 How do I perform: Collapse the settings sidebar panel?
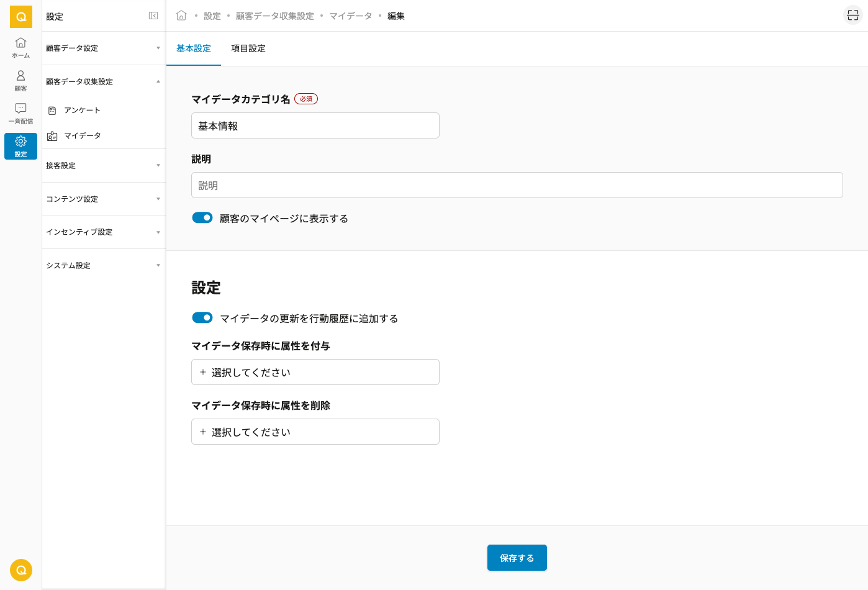153,16
